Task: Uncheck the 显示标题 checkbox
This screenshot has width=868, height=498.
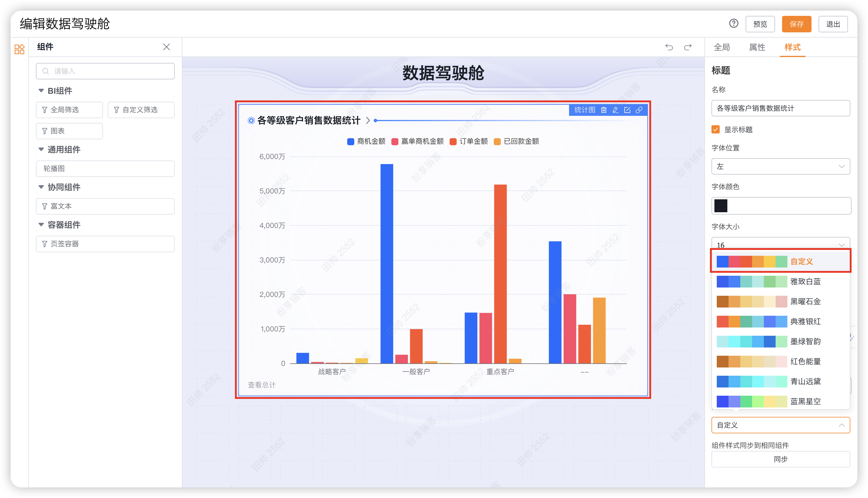Action: [x=715, y=130]
